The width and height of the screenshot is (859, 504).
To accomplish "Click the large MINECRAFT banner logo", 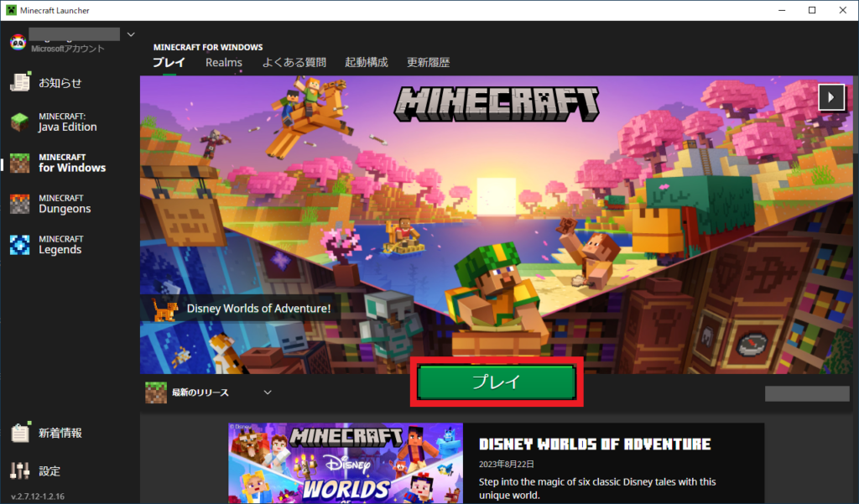I will pyautogui.click(x=497, y=104).
